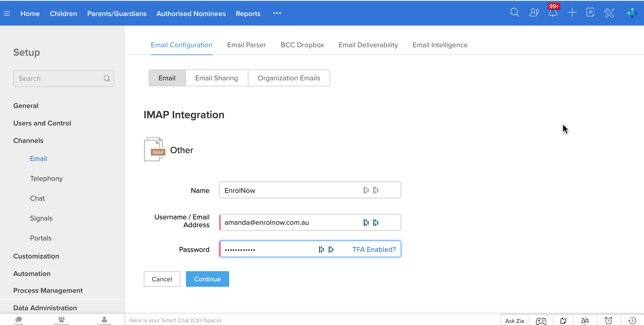This screenshot has width=644, height=325.
Task: Expand the more modules ellipsis menu
Action: pyautogui.click(x=277, y=13)
